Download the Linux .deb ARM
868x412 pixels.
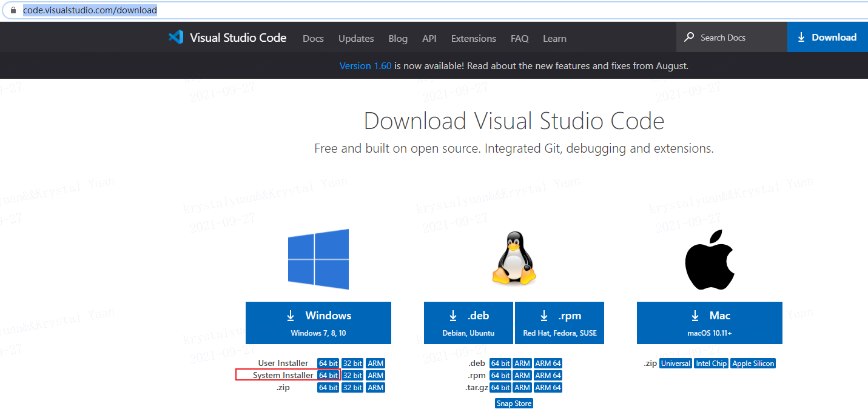point(522,364)
